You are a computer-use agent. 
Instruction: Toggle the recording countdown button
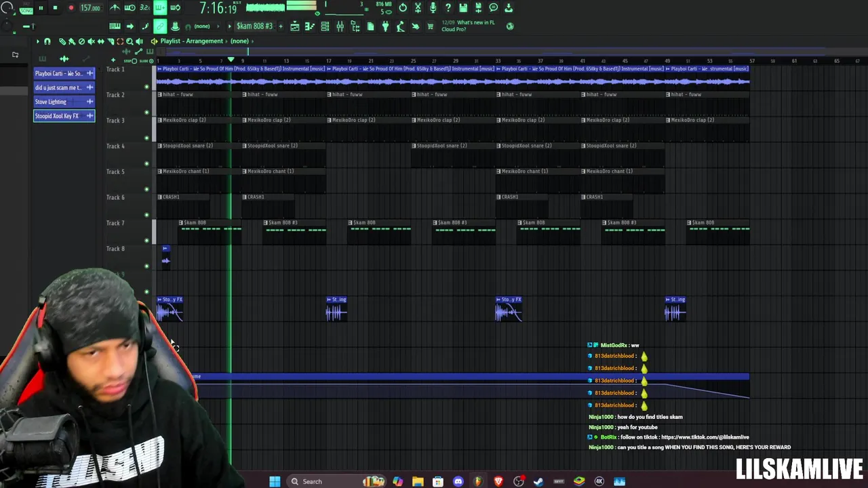(x=144, y=7)
